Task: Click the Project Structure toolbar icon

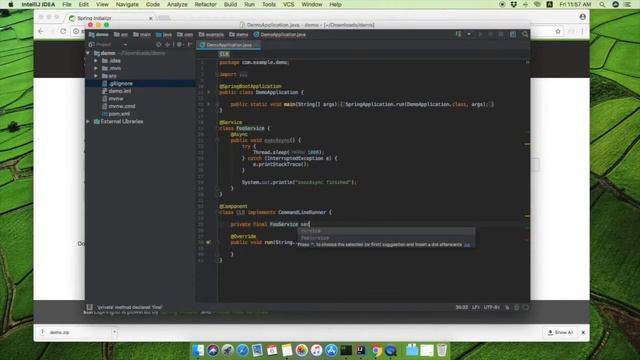Action: (x=513, y=35)
